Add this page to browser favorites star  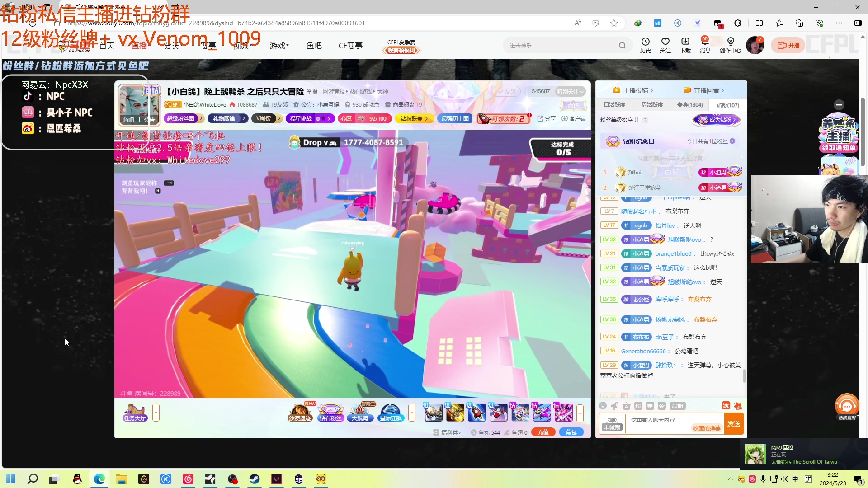pyautogui.click(x=613, y=23)
